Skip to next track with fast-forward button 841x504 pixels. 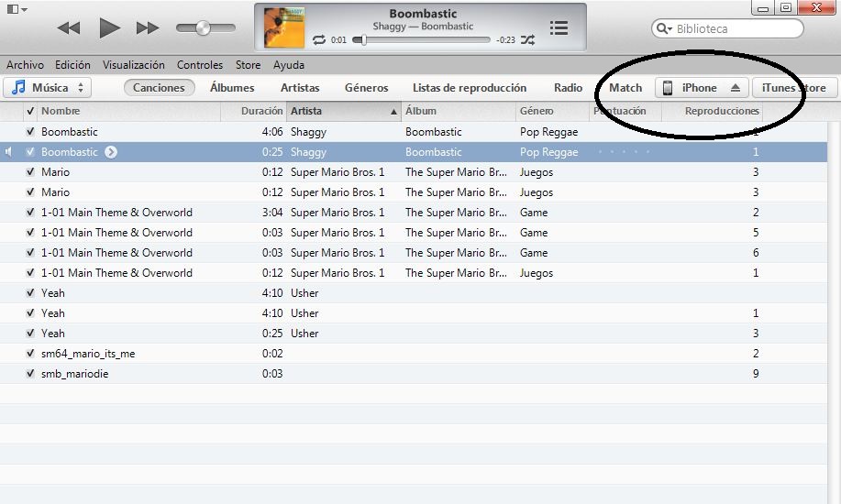(x=148, y=27)
